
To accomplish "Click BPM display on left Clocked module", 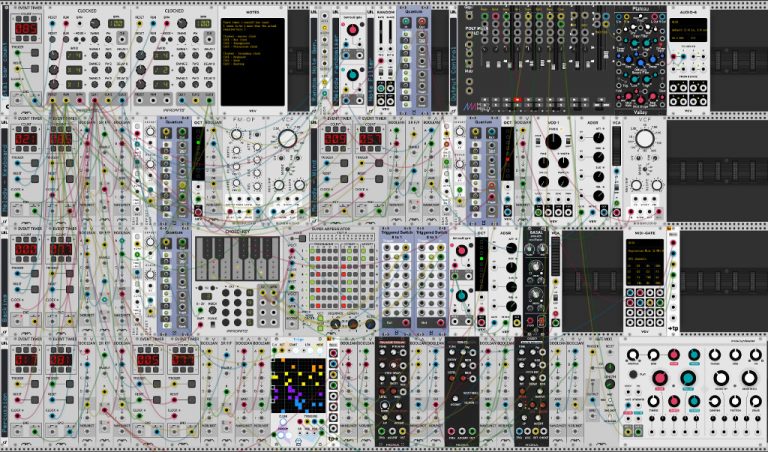I will [116, 23].
